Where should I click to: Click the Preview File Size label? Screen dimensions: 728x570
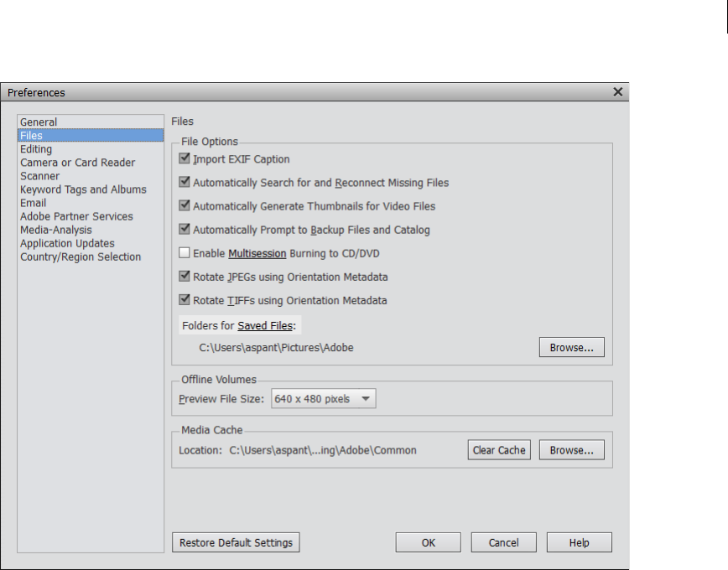[221, 399]
